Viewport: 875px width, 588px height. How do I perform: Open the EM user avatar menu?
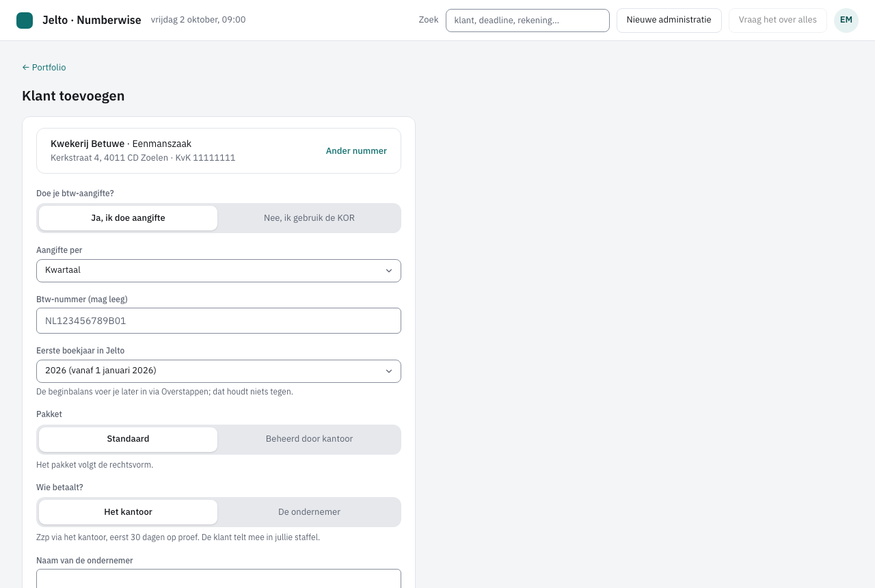tap(846, 21)
